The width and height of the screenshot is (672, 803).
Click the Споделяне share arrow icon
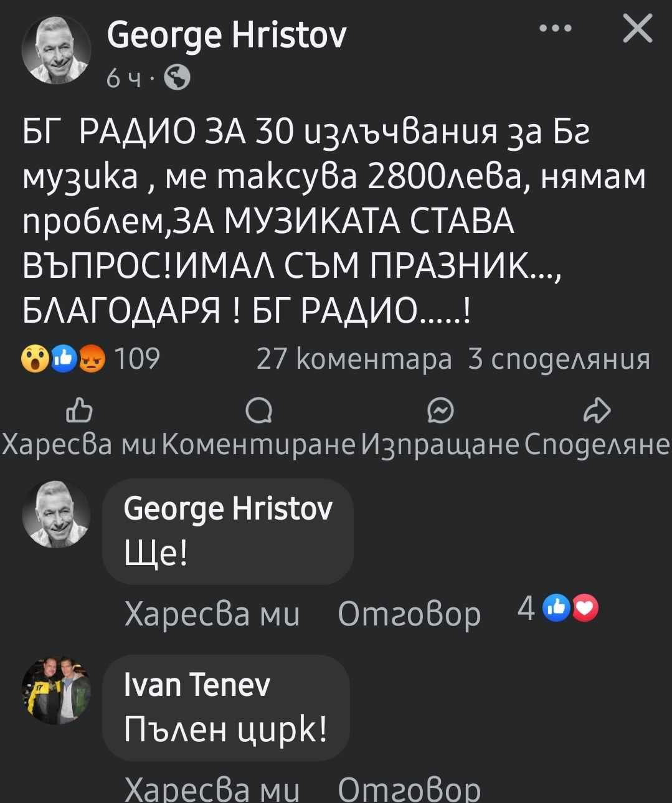point(597,409)
